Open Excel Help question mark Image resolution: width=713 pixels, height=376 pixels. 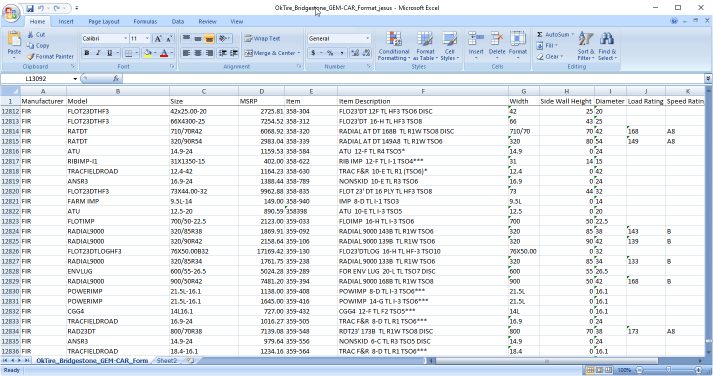tap(674, 21)
